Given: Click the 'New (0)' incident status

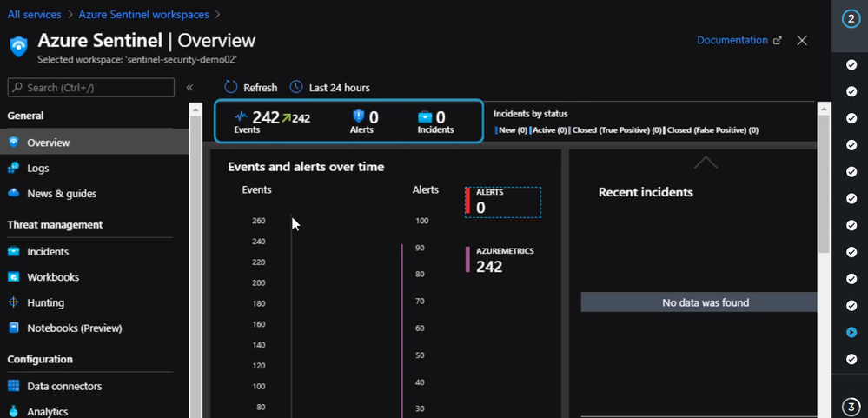Looking at the screenshot, I should 512,130.
